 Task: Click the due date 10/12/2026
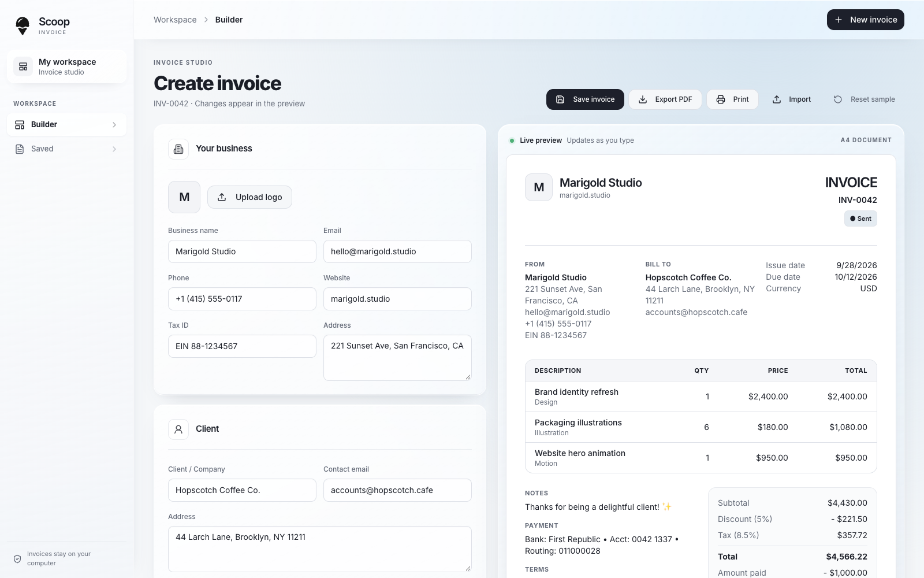point(856,277)
